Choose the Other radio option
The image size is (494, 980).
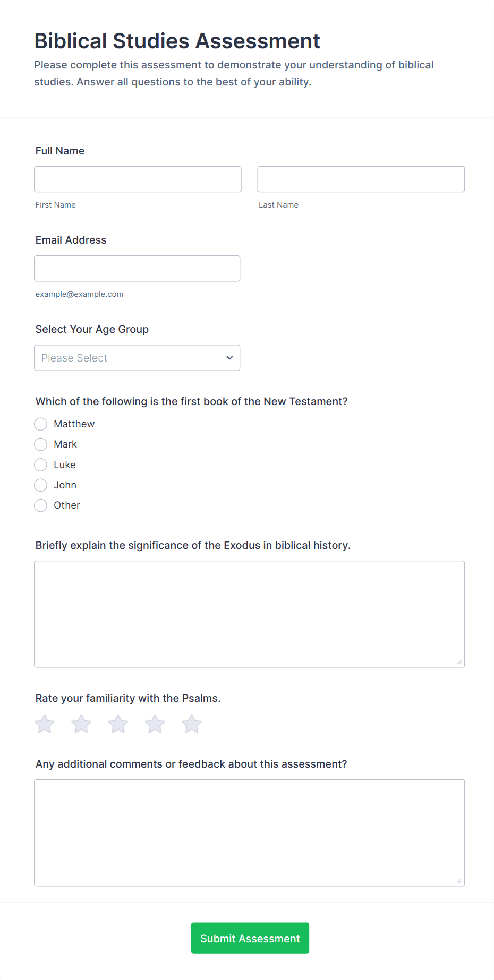[41, 505]
